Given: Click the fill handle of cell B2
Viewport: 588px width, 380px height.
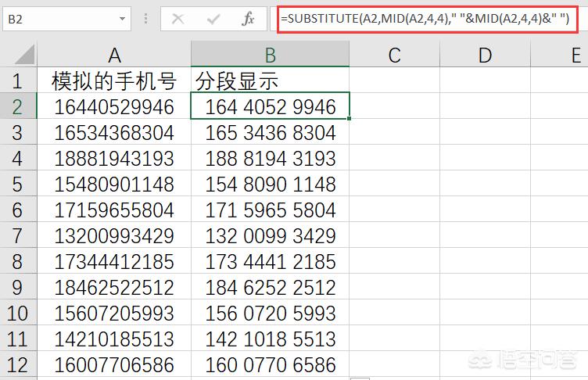Looking at the screenshot, I should pos(349,119).
